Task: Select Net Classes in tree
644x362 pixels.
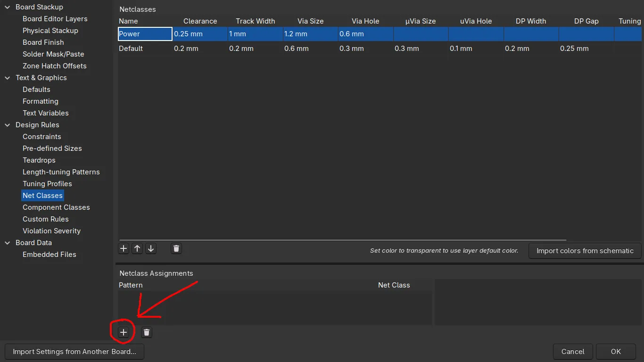Action: [x=42, y=196]
